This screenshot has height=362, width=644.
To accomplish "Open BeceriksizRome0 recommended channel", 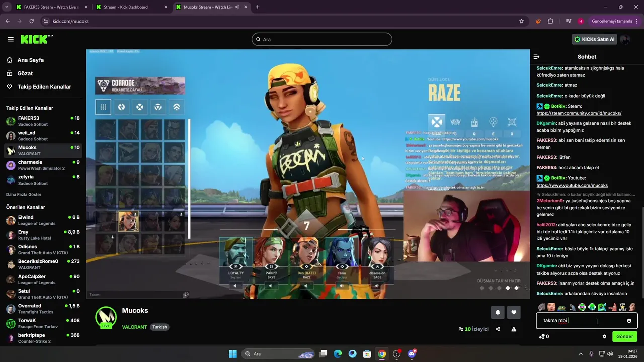I will [43, 264].
